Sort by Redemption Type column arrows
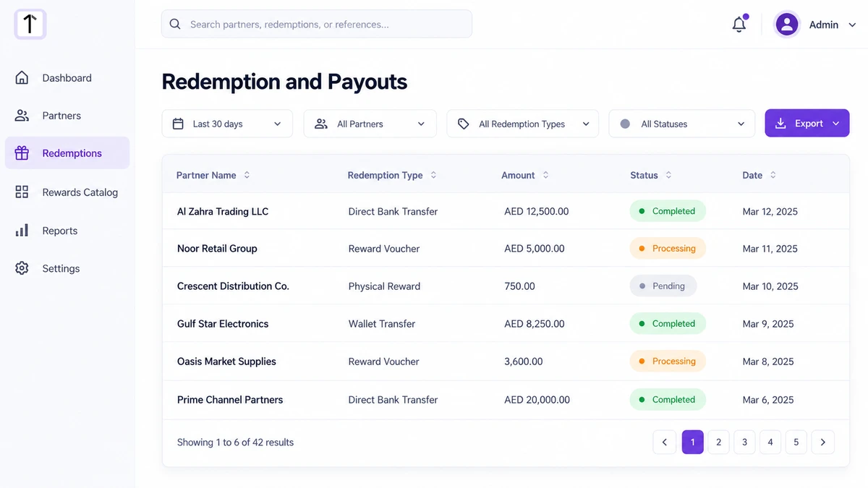Image resolution: width=868 pixels, height=488 pixels. point(433,175)
